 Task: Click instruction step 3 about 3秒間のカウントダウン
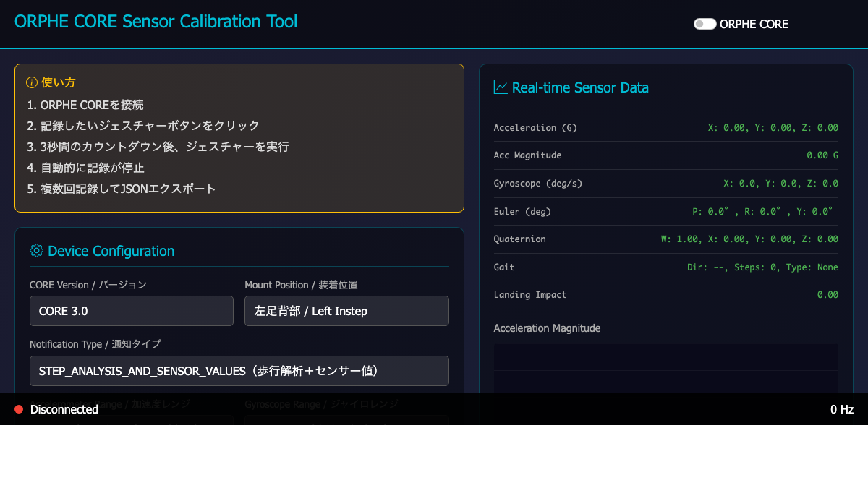158,147
